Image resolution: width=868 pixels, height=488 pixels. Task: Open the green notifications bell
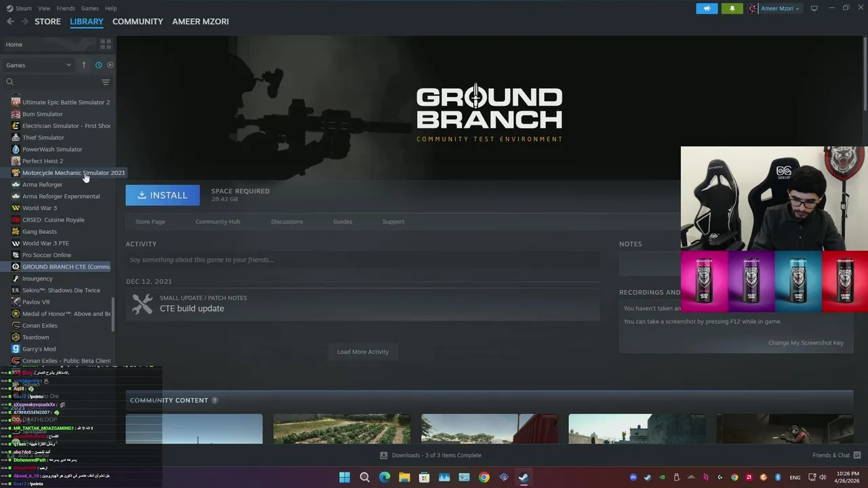coord(732,9)
